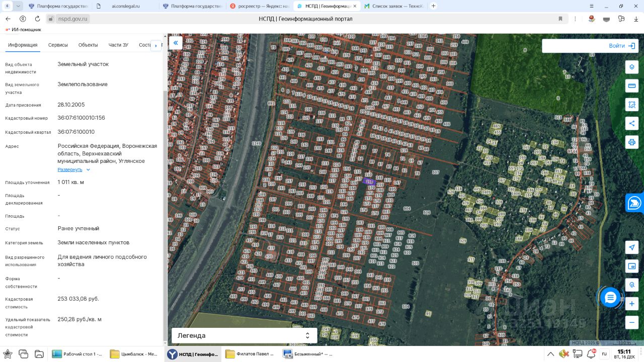Activate the area selection search tool
Screen dimensions: 644x362
pos(632,105)
